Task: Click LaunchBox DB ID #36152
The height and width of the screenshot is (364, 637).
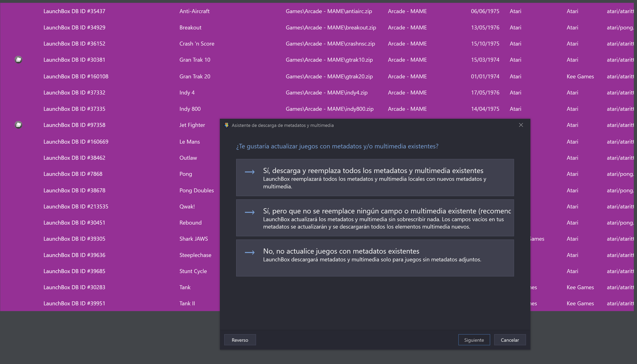Action: point(74,44)
